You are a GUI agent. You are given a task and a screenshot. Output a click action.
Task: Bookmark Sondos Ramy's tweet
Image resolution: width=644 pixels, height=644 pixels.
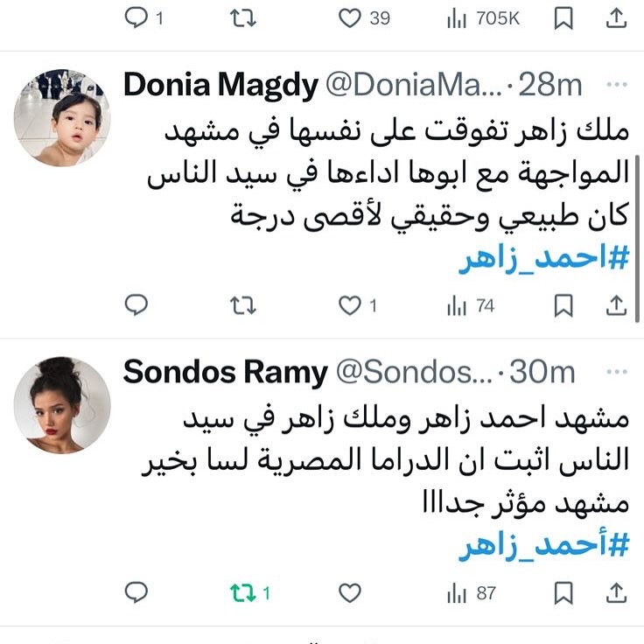563,592
